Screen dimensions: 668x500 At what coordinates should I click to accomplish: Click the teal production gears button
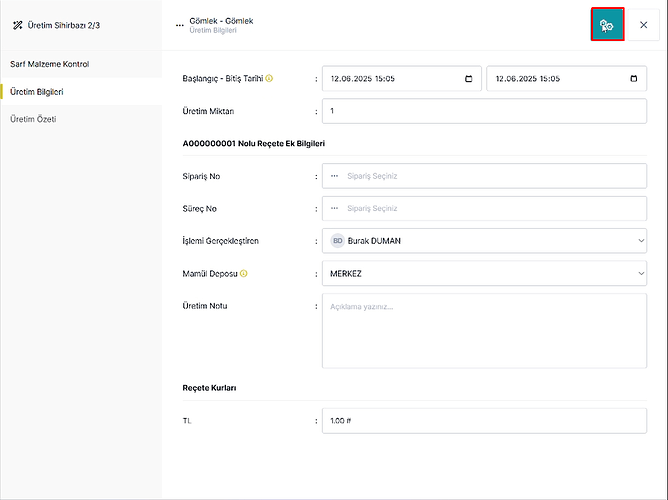tap(607, 25)
